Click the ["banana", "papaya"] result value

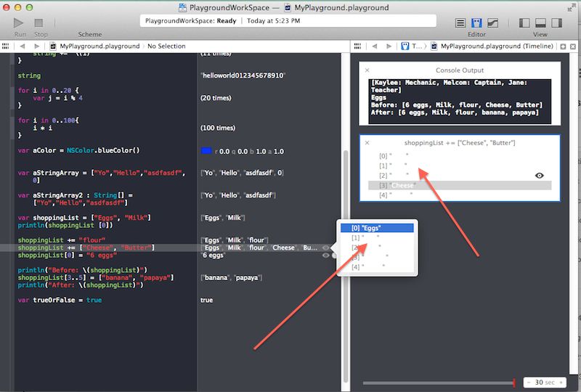click(231, 277)
